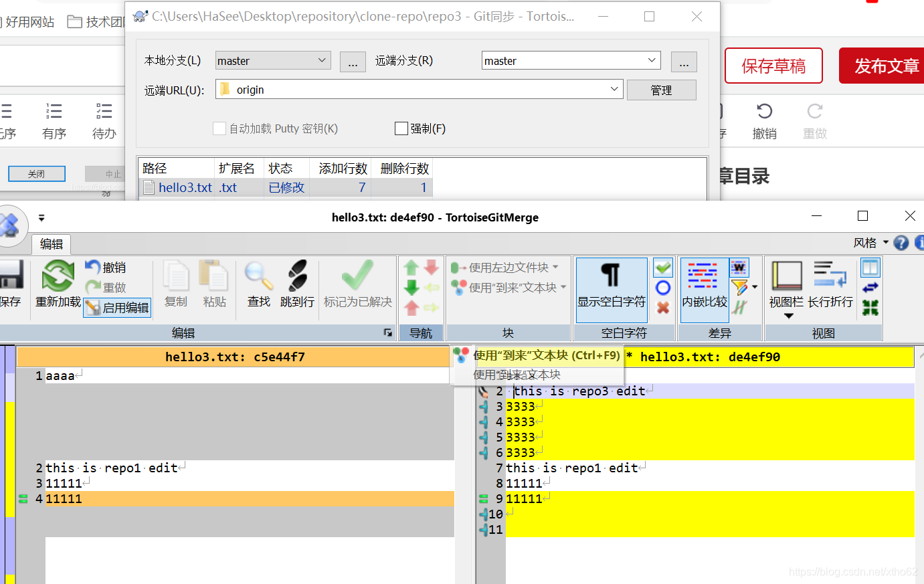The image size is (924, 584).
Task: Open Help with the blue question mark icon
Action: (x=901, y=243)
